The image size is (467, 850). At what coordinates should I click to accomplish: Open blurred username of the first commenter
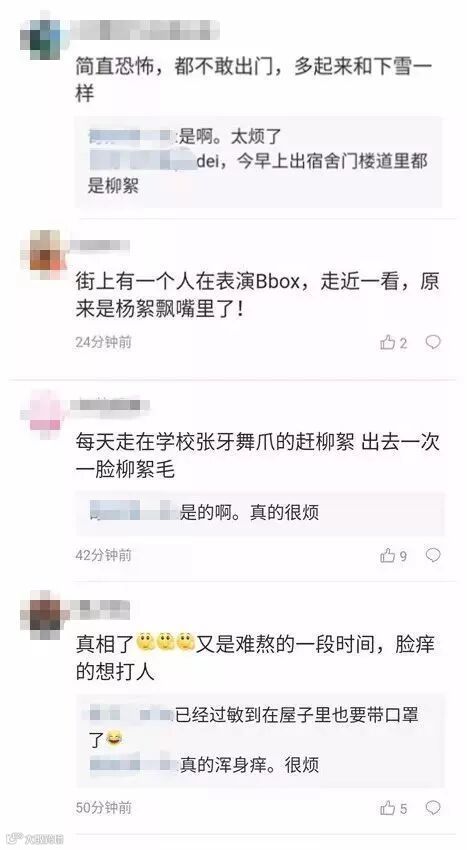point(145,30)
